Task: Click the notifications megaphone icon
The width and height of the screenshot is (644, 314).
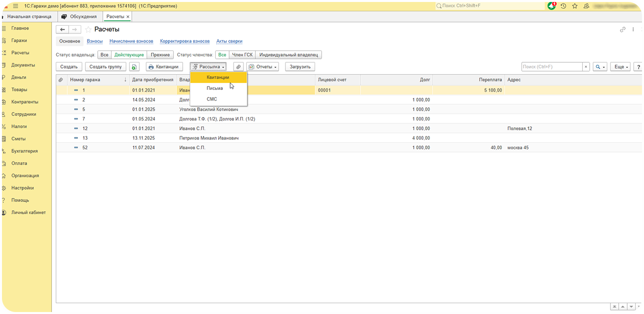Action: tap(552, 6)
